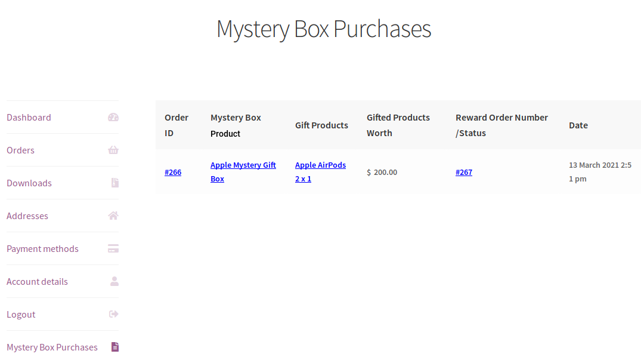This screenshot has width=644, height=363.
Task: Select the Logout text link
Action: tap(21, 315)
